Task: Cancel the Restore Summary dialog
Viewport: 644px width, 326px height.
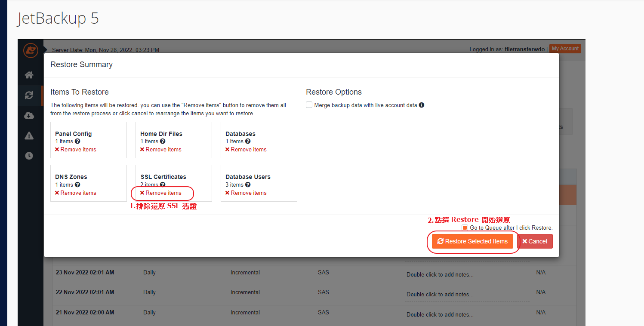Action: [x=535, y=241]
